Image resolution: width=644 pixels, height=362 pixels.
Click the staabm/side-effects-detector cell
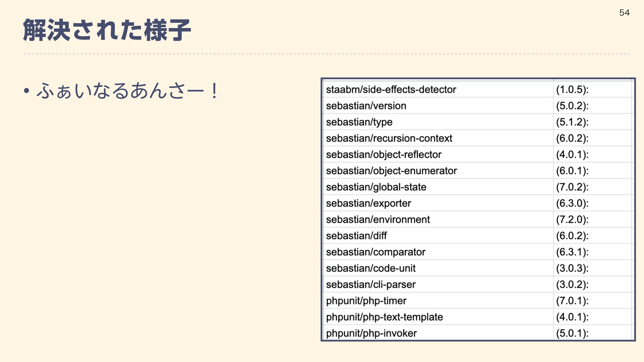[391, 89]
